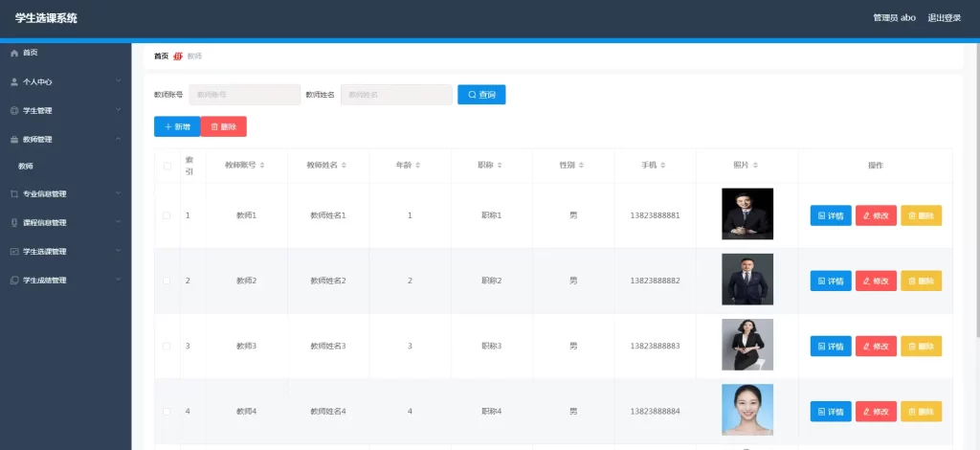Focus the 教师姓名 search input field
The height and width of the screenshot is (450, 980).
[396, 95]
